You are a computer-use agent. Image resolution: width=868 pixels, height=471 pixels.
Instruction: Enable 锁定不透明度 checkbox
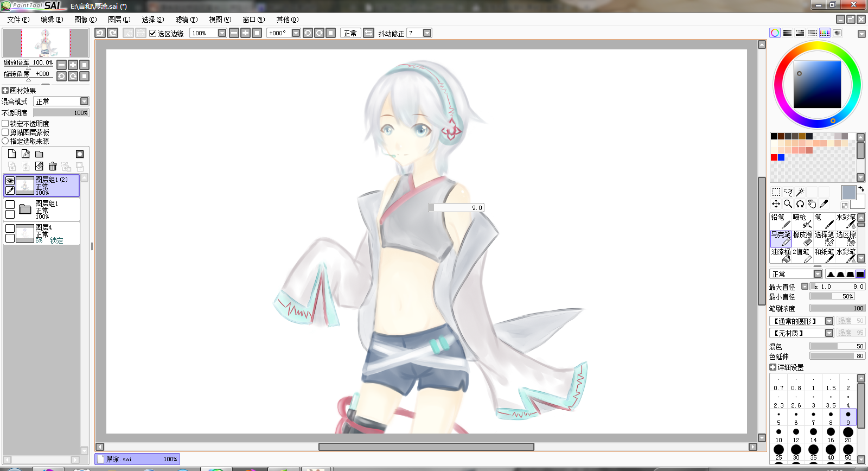pyautogui.click(x=5, y=124)
